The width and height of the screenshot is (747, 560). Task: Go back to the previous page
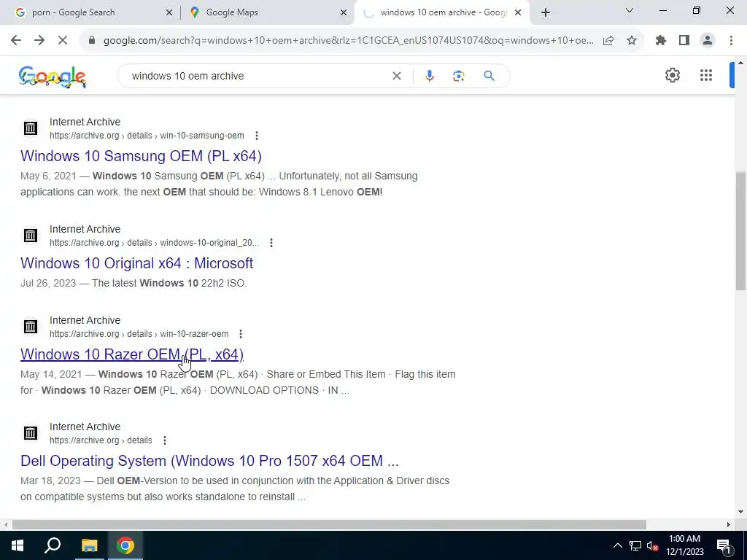tap(16, 41)
